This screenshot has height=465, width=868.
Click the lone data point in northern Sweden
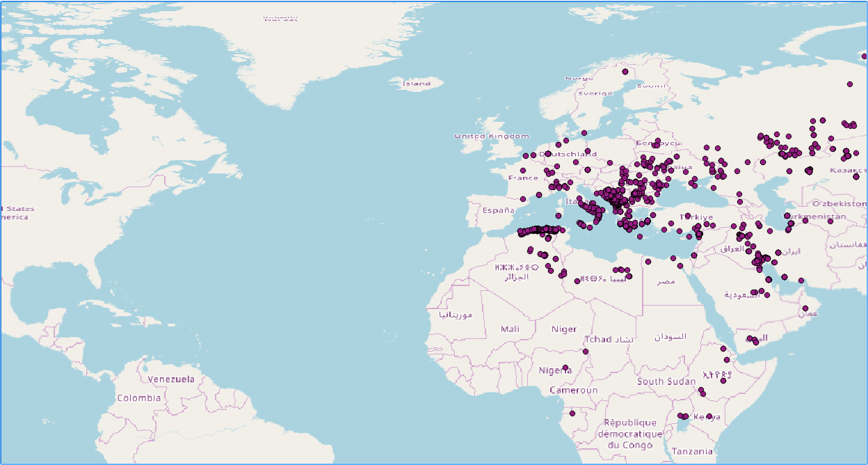[625, 72]
